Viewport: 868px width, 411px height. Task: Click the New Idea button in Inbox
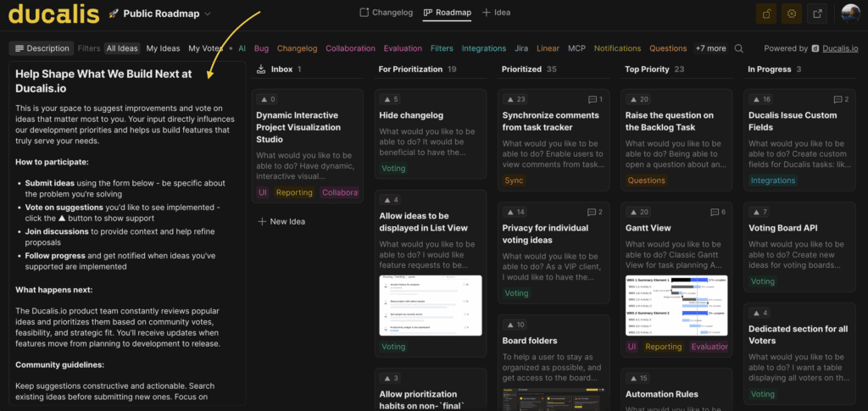(284, 221)
